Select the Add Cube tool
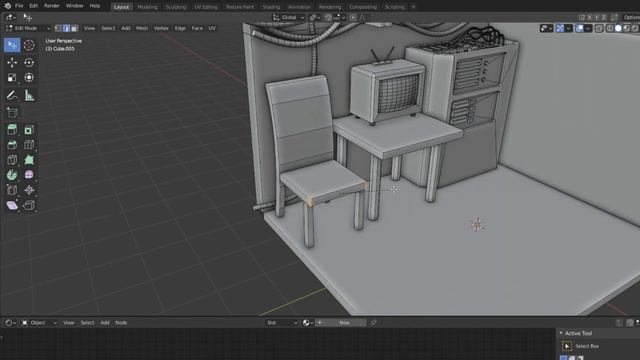Image resolution: width=640 pixels, height=360 pixels. [12, 113]
